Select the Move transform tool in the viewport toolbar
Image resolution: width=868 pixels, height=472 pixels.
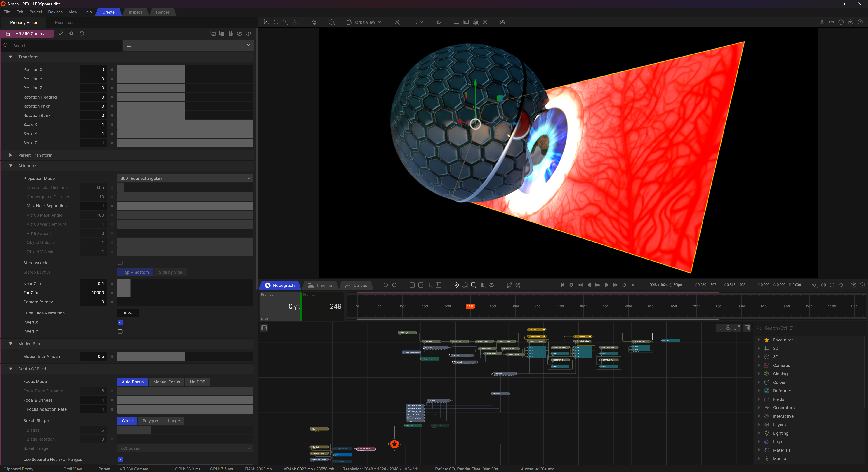click(x=266, y=22)
